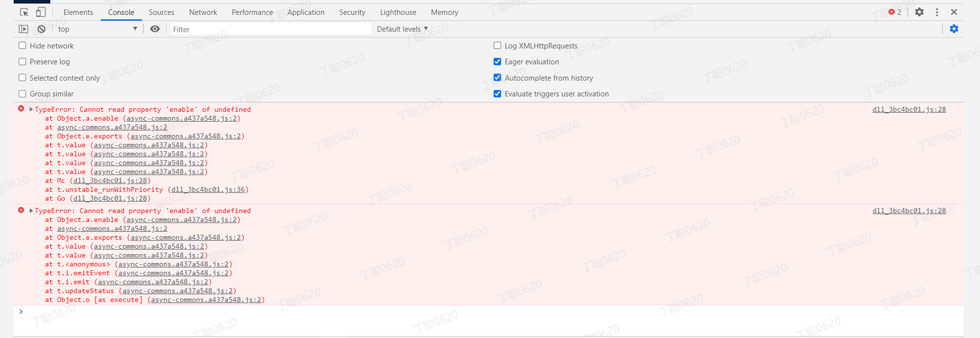Viewport: 980px width, 338px height.
Task: Tick the Hide network checkbox
Action: [22, 46]
